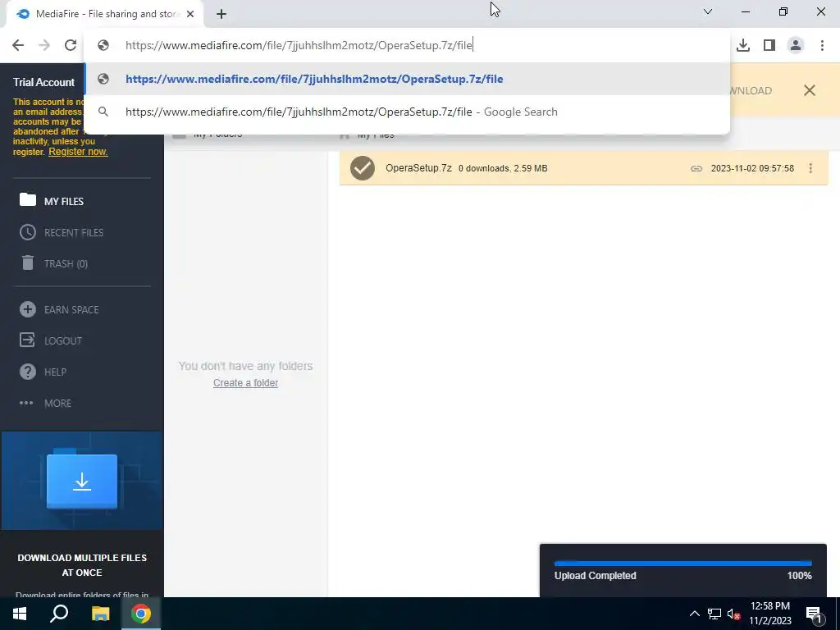Click the Register now link
Image resolution: width=840 pixels, height=630 pixels.
tap(78, 152)
